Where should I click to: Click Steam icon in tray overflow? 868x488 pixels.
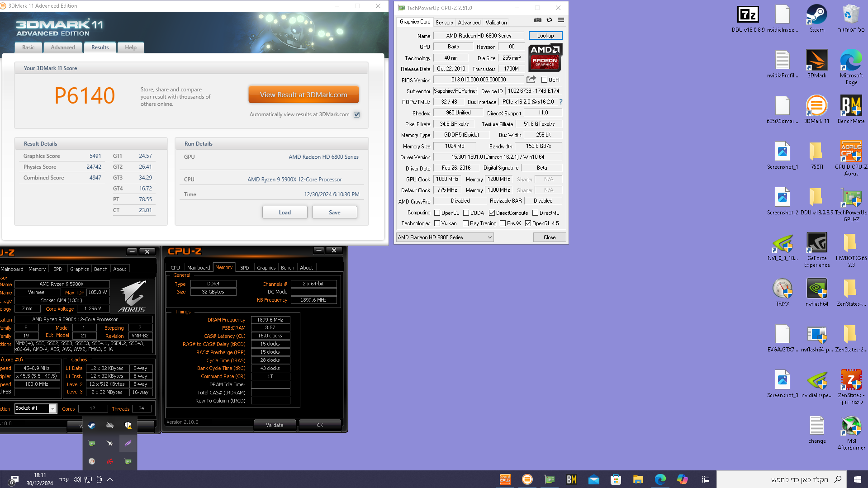pyautogui.click(x=91, y=425)
